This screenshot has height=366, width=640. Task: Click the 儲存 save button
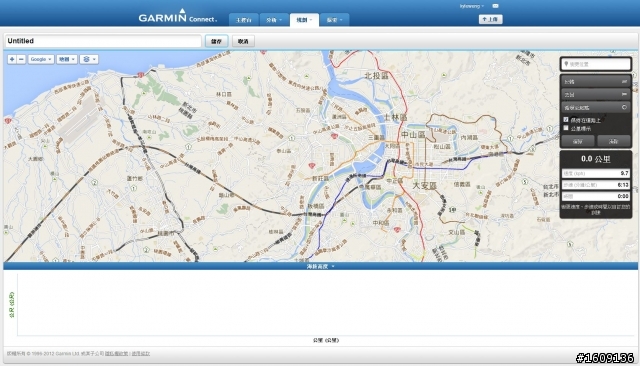pyautogui.click(x=216, y=41)
